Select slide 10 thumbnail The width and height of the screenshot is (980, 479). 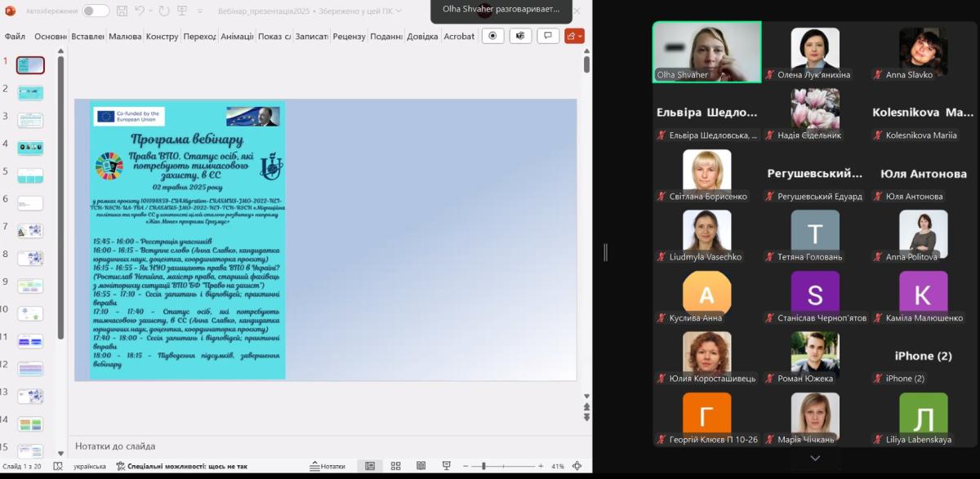(x=30, y=313)
